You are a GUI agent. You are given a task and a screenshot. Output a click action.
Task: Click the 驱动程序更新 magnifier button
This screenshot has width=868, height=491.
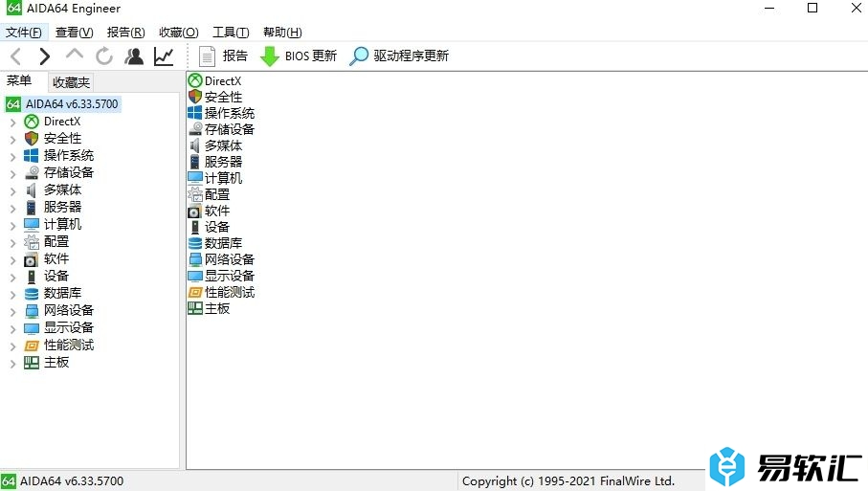click(x=399, y=56)
